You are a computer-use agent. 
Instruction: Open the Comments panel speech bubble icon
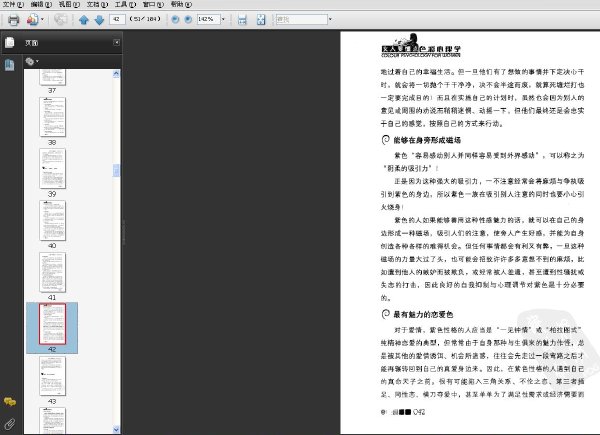click(x=10, y=401)
